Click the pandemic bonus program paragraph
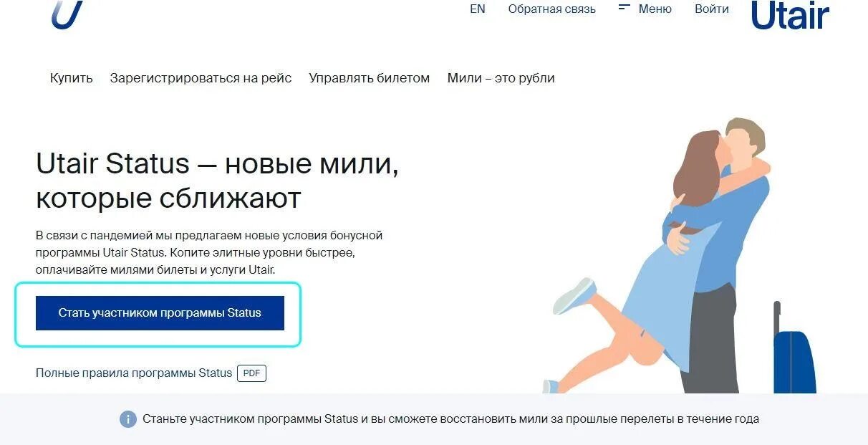This screenshot has height=445, width=868. 209,252
